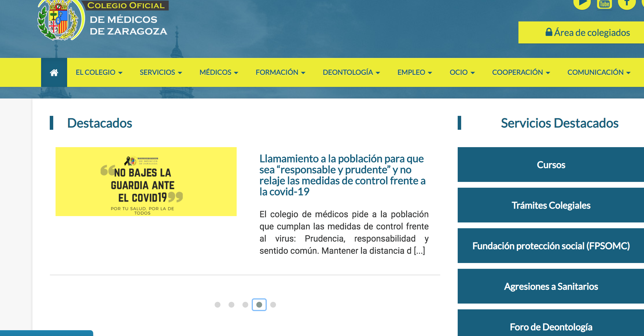This screenshot has height=336, width=644.
Task: Click the round play button icon
Action: pyautogui.click(x=582, y=3)
